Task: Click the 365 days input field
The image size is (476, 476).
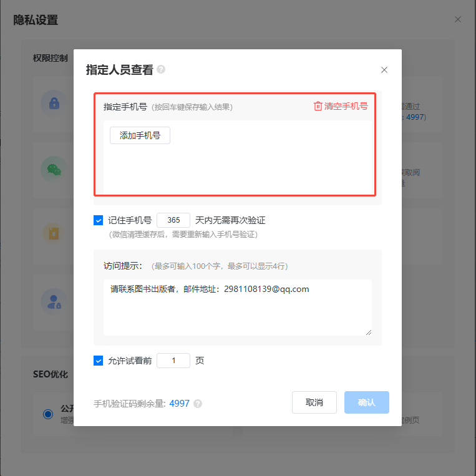Action: [x=173, y=220]
